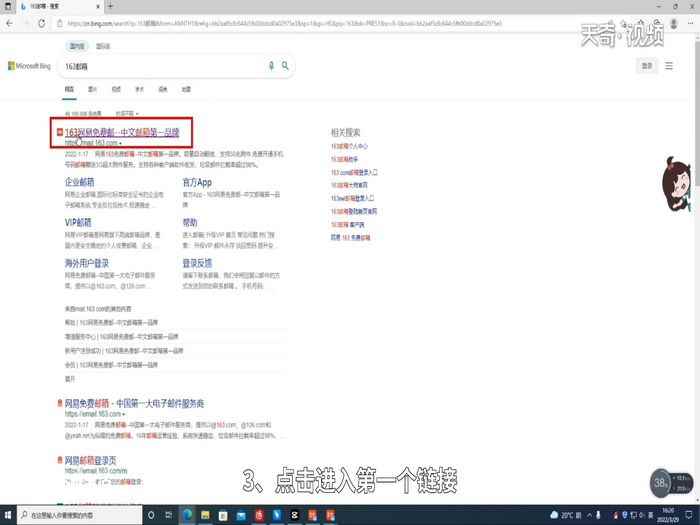Open the time-range filter dropdown
The image size is (700, 525).
(127, 113)
